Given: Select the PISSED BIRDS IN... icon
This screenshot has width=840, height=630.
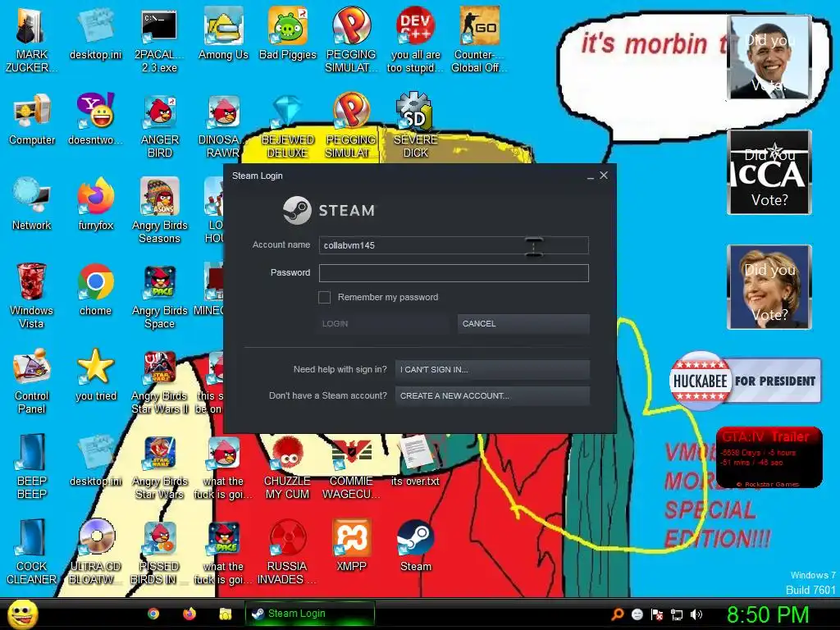Looking at the screenshot, I should (x=159, y=553).
